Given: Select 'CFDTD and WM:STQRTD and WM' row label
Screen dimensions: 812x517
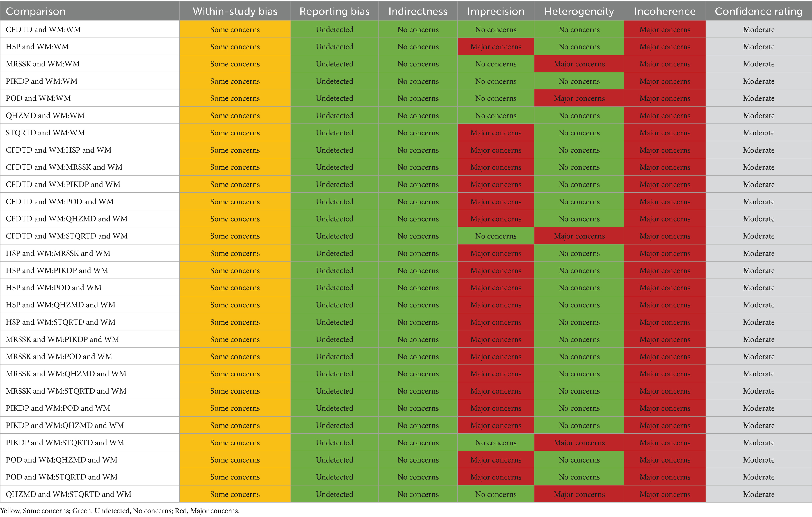Looking at the screenshot, I should pos(67,236).
